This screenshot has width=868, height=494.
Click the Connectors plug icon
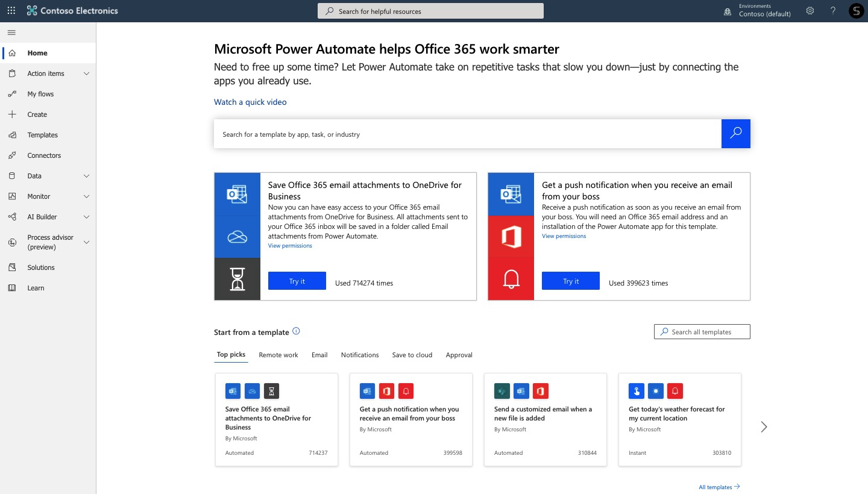click(12, 155)
